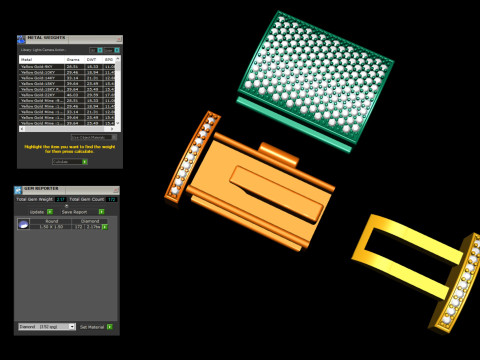Click the Metal Weights panel icon
The image size is (480, 360).
tap(21, 40)
